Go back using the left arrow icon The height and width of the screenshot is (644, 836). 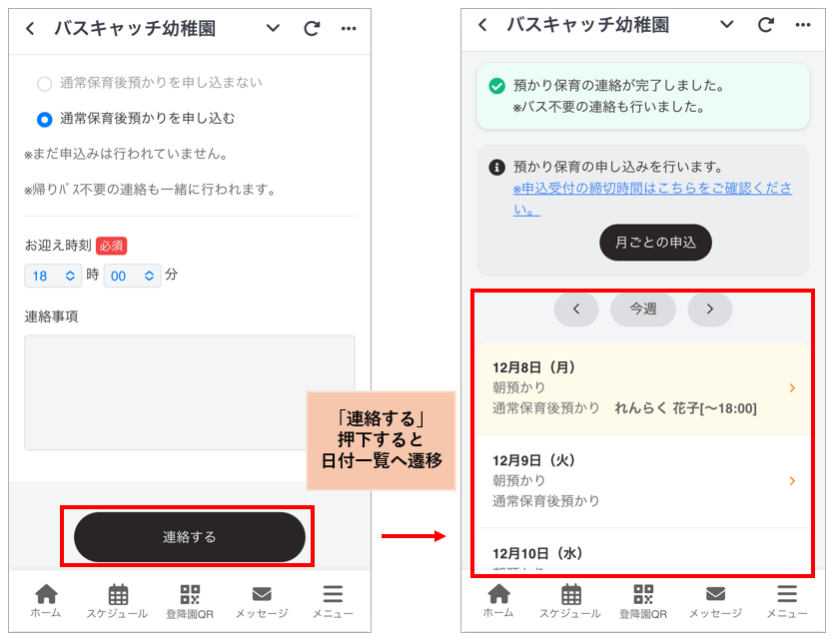click(x=30, y=30)
